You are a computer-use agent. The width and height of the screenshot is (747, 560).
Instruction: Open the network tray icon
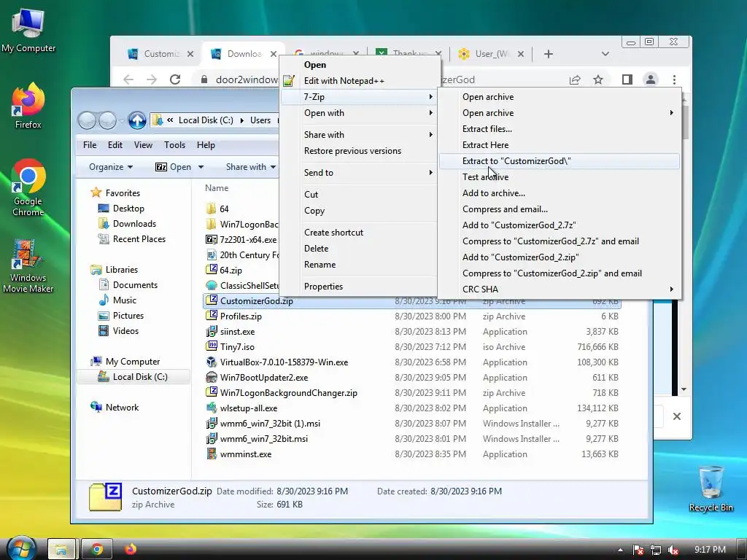pos(656,550)
